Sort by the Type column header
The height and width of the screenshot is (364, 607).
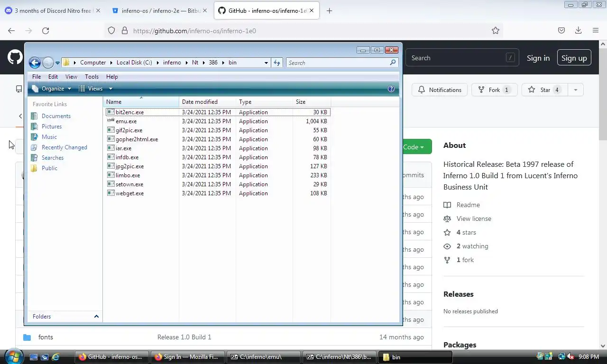point(265,102)
